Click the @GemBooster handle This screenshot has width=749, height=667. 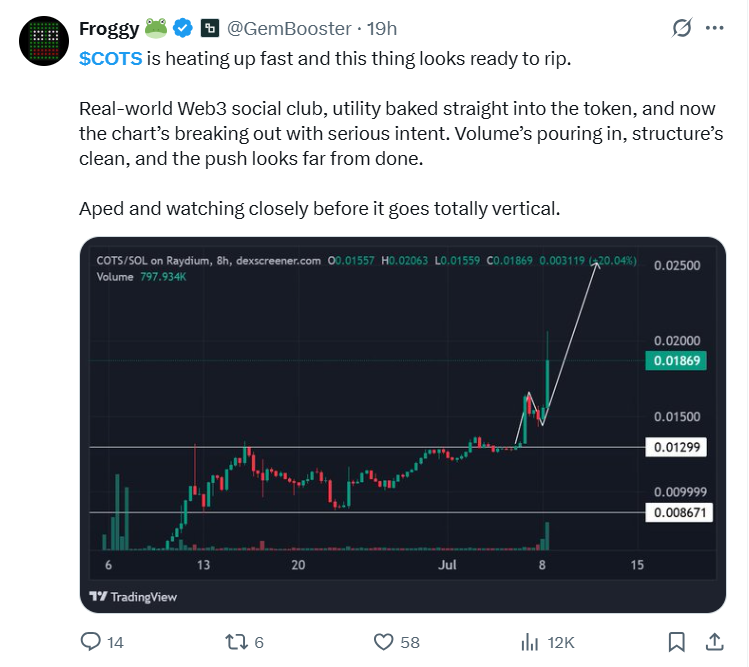click(x=289, y=29)
